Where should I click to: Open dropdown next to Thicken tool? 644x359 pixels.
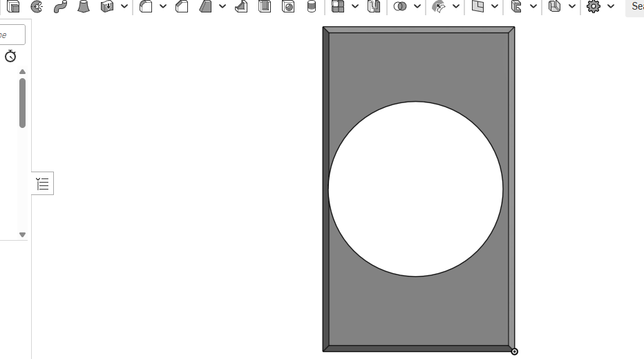[124, 6]
